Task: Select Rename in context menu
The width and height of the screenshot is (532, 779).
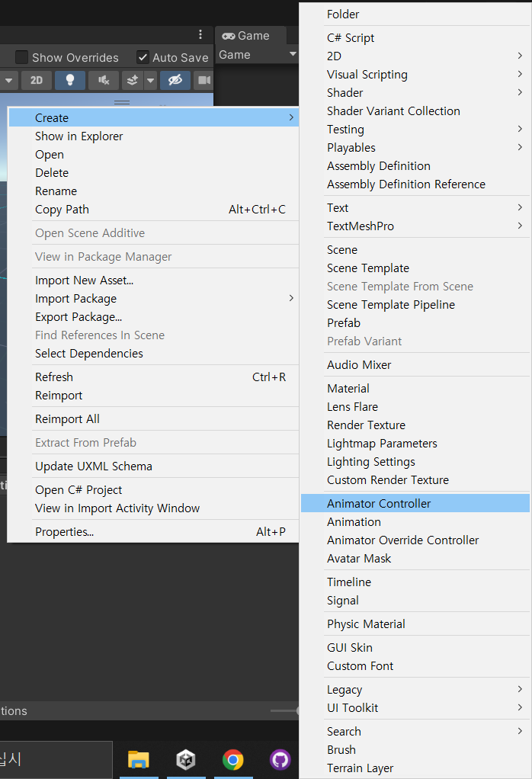Action: tap(153, 191)
